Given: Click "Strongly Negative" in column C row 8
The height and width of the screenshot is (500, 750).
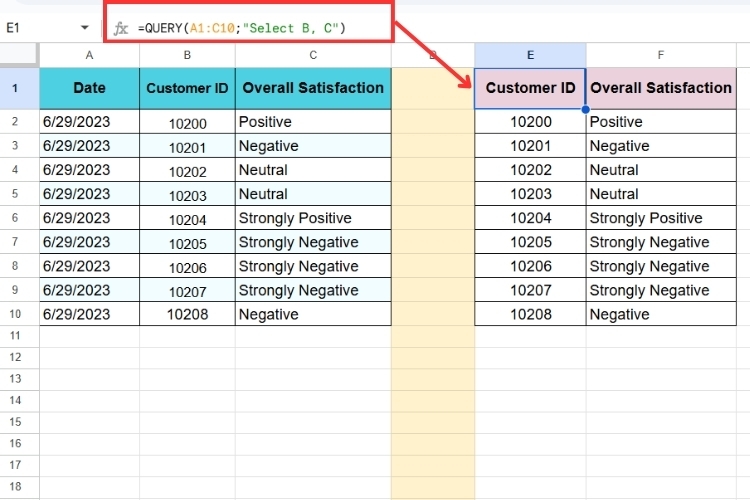Looking at the screenshot, I should click(x=313, y=266).
